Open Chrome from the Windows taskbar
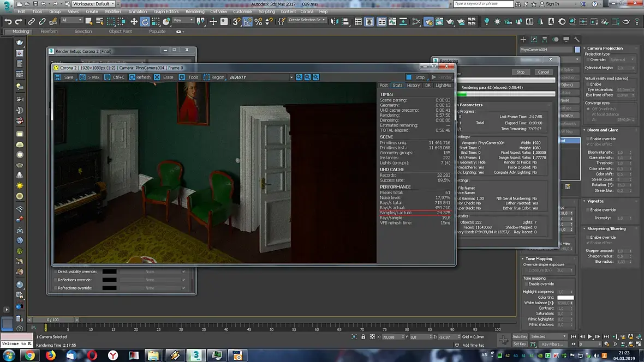 pos(30,355)
